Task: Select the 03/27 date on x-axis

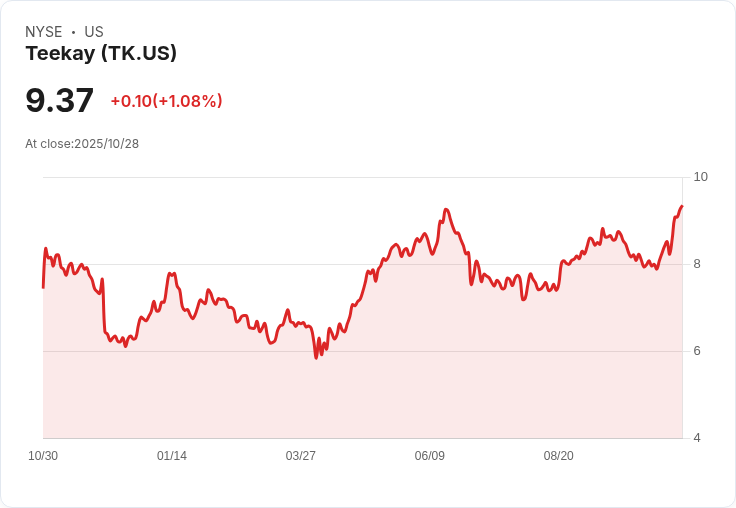Action: tap(301, 456)
